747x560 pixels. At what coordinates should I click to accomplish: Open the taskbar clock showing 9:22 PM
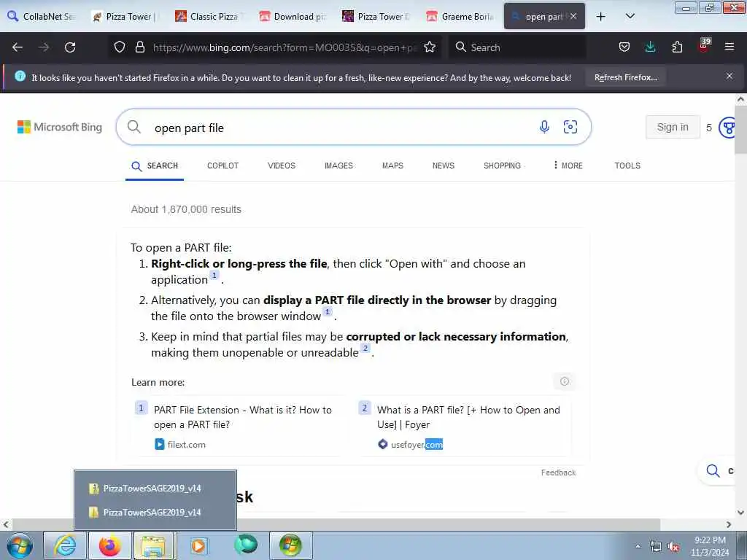(x=710, y=546)
